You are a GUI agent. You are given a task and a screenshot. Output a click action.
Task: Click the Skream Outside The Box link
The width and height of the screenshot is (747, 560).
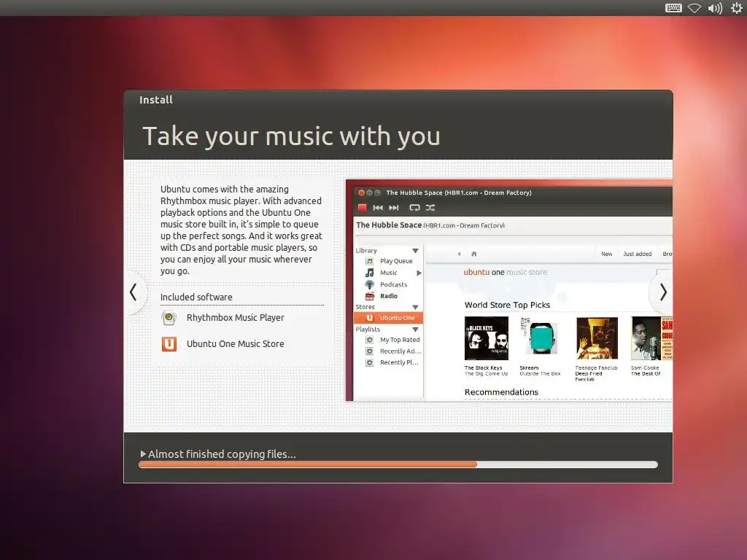(540, 371)
